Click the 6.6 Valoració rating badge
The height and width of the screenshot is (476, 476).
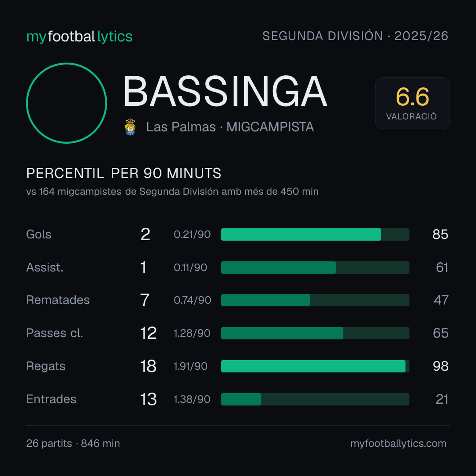412,103
